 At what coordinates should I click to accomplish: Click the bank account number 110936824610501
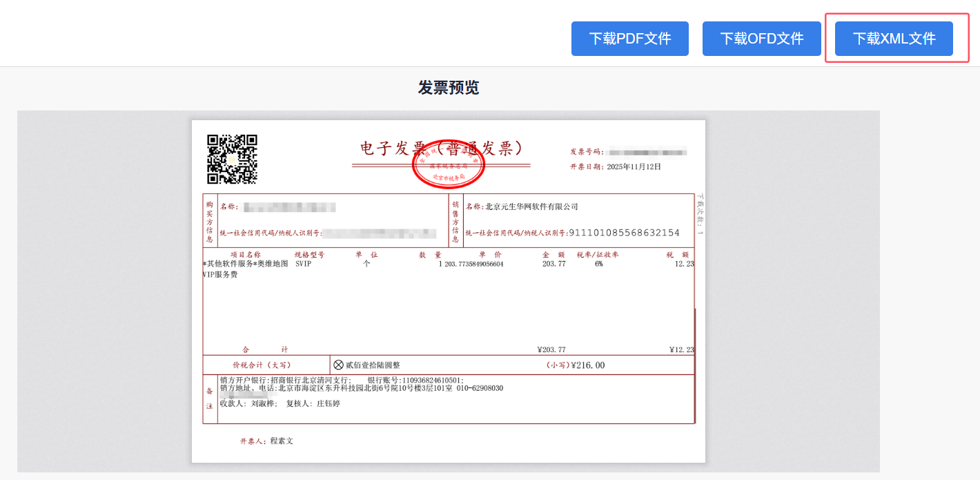tap(431, 380)
